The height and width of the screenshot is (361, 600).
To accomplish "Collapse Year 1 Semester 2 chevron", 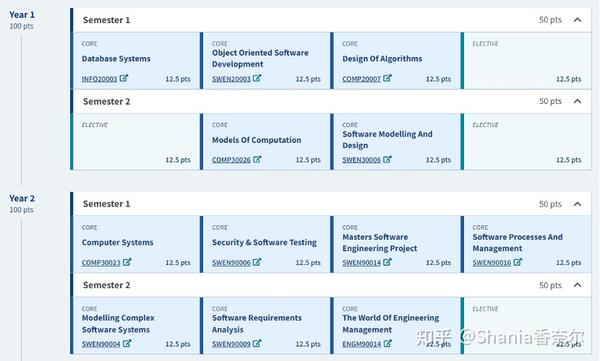I will click(577, 101).
